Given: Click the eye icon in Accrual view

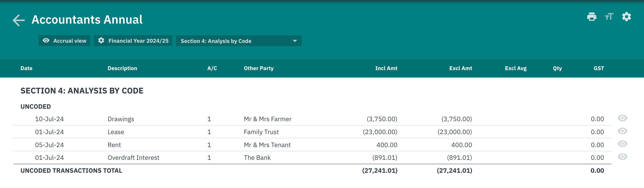Looking at the screenshot, I should click(46, 41).
